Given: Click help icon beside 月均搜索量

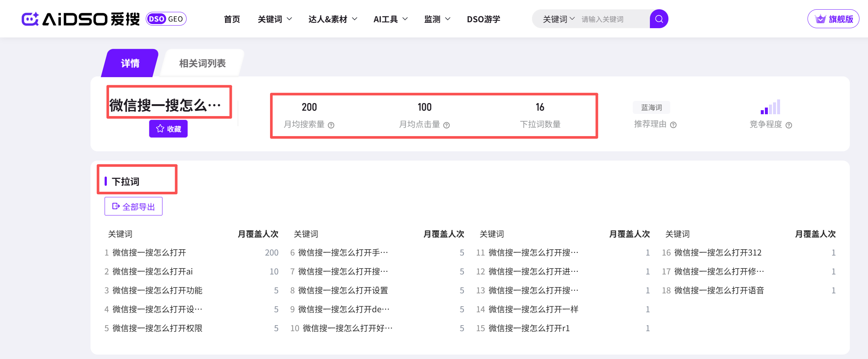Looking at the screenshot, I should pyautogui.click(x=331, y=125).
